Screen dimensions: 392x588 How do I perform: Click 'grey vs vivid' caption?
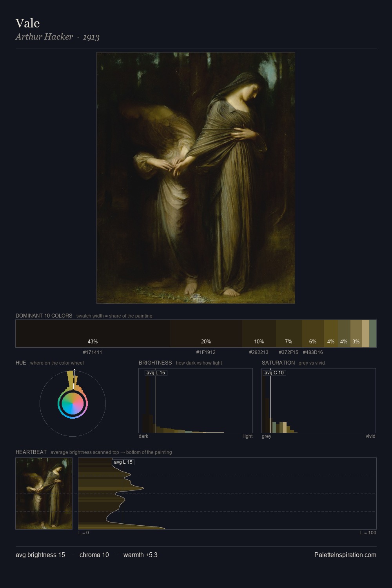click(x=312, y=363)
